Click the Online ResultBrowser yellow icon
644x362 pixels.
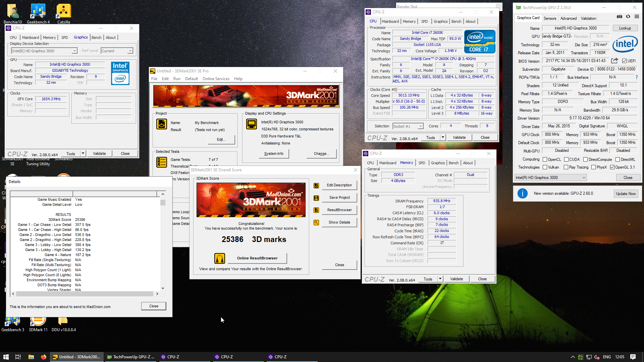tap(220, 258)
